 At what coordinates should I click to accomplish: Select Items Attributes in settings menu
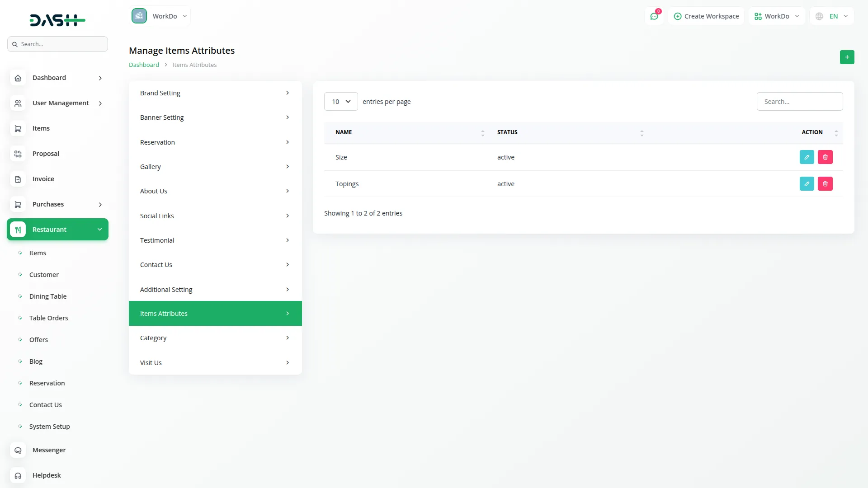(215, 313)
